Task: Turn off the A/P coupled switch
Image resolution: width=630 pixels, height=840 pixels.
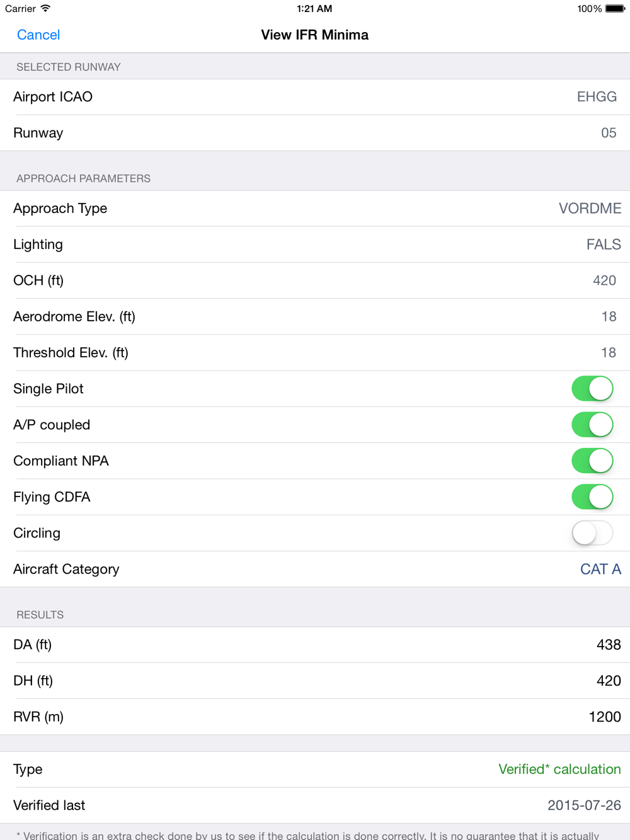Action: (592, 425)
